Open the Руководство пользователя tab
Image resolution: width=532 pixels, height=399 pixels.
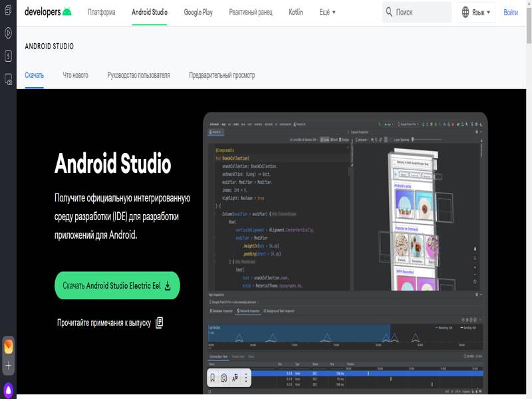pos(138,75)
